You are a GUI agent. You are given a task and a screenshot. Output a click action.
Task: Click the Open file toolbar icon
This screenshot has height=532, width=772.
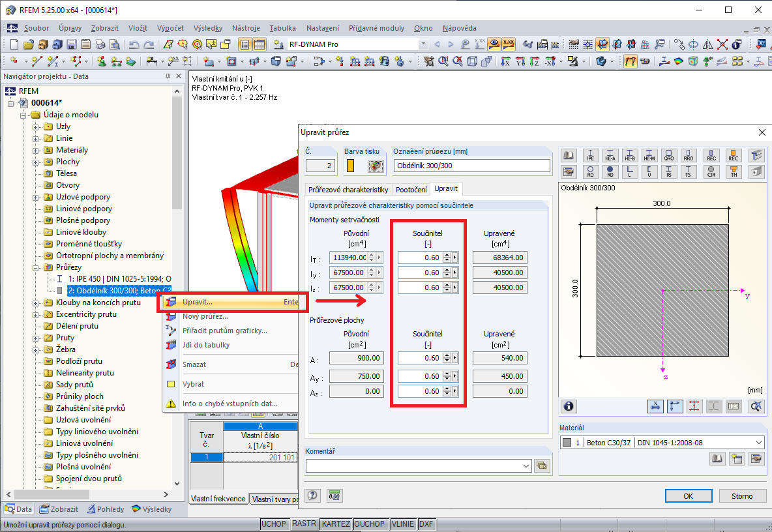[x=28, y=44]
